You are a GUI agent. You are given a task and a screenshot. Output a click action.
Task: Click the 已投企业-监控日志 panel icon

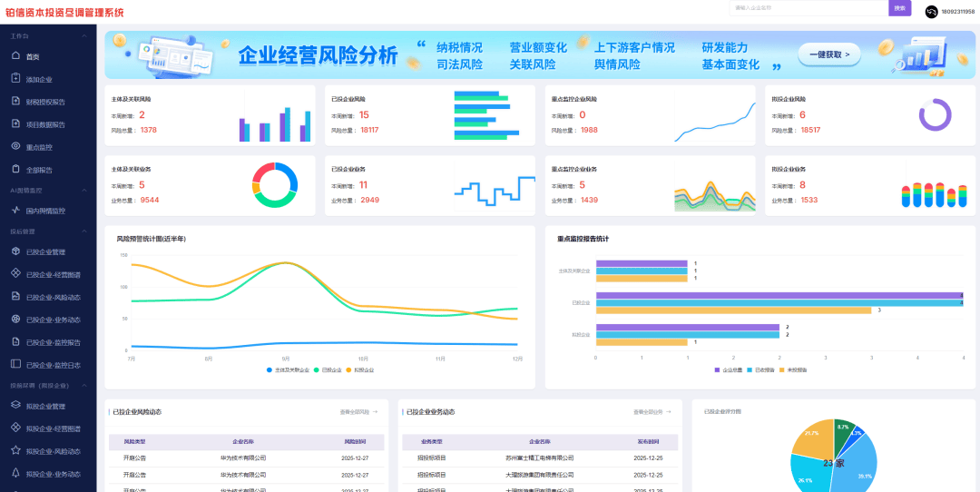pyautogui.click(x=15, y=364)
